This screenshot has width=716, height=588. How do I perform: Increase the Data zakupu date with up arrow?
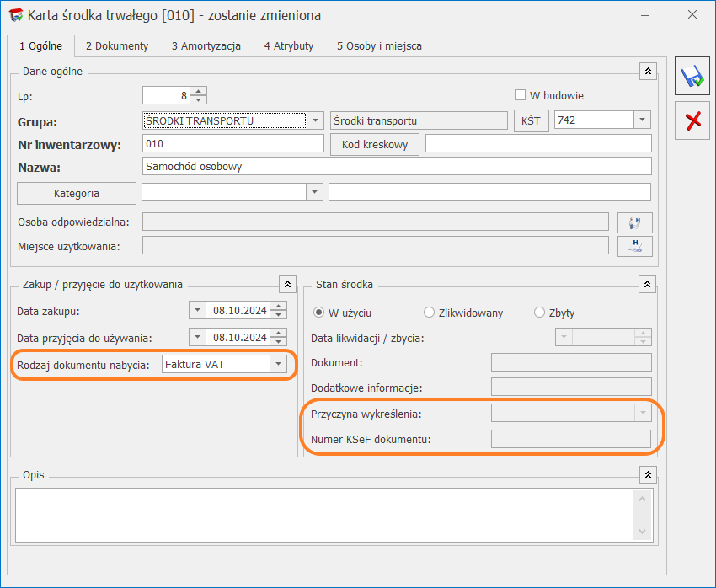tap(279, 307)
